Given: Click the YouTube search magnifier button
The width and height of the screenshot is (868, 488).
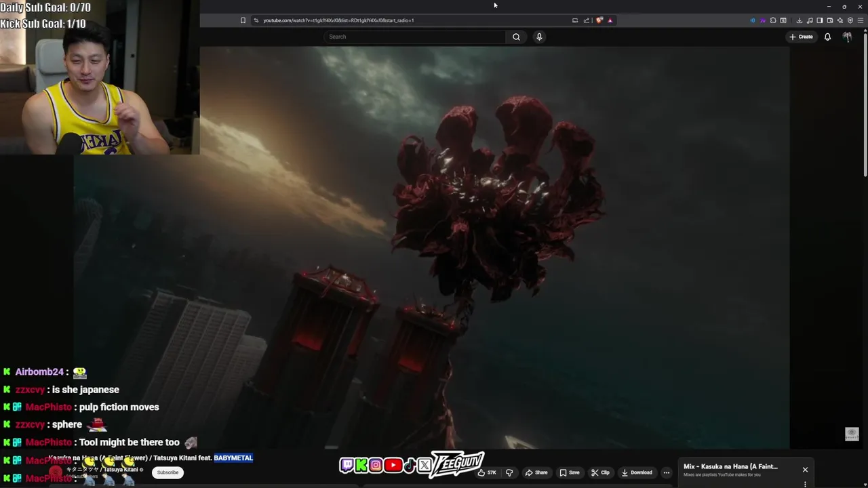Looking at the screenshot, I should [516, 37].
